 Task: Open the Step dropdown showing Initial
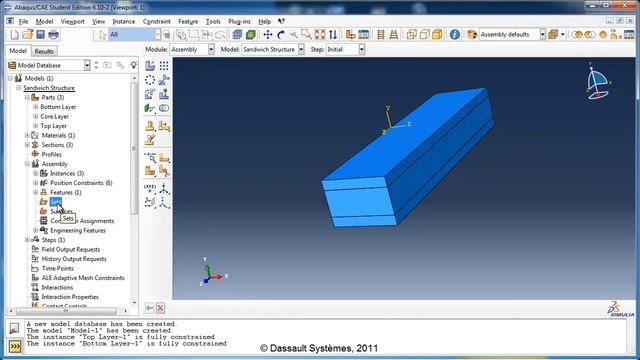[x=362, y=49]
